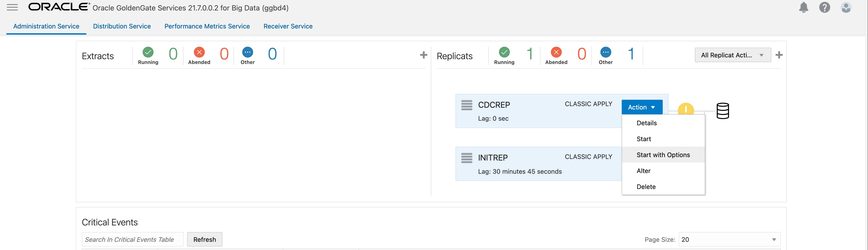Add a new Extract with plus icon
The height and width of the screenshot is (250, 868).
pos(424,55)
